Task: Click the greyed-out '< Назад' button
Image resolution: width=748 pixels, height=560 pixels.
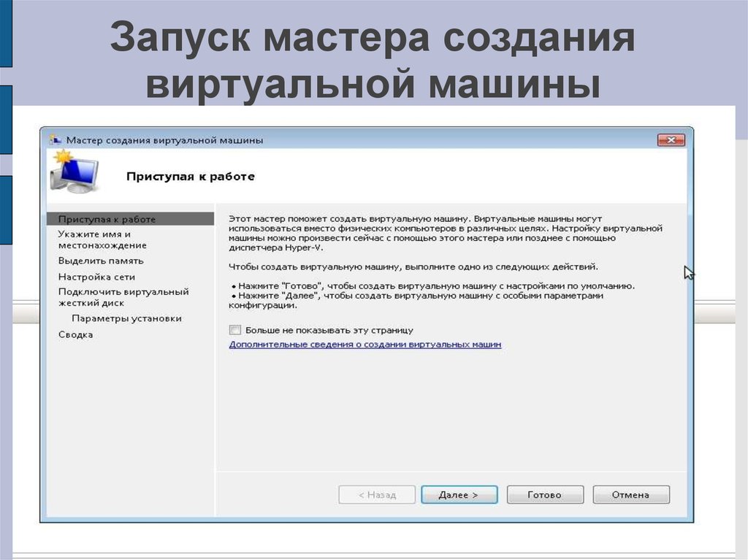Action: pyautogui.click(x=377, y=495)
